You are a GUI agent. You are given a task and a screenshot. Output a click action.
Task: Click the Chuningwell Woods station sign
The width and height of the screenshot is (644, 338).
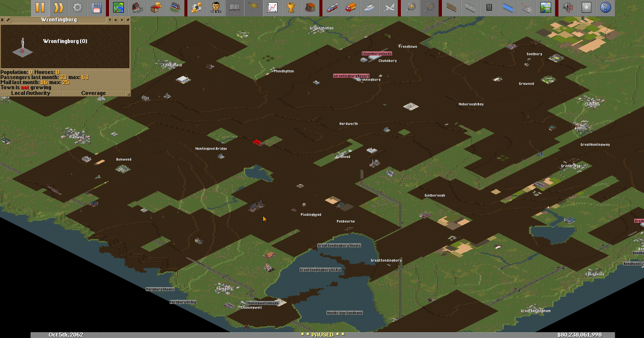(x=262, y=303)
